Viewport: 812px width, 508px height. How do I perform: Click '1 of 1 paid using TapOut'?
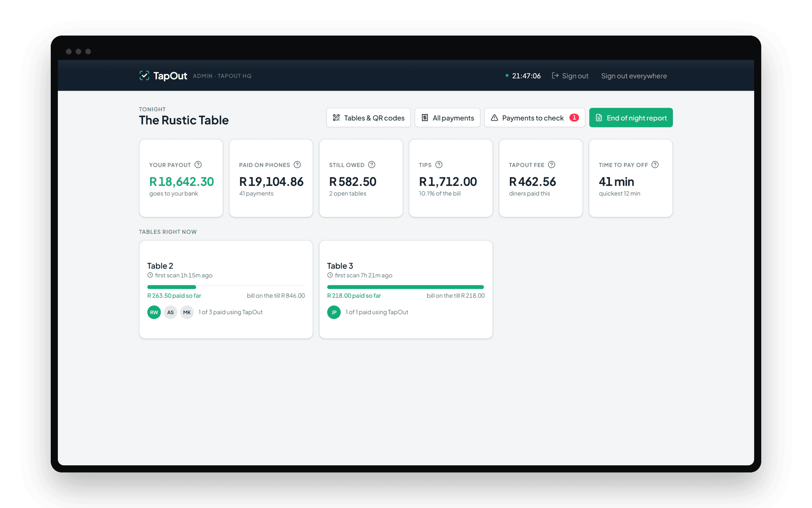pyautogui.click(x=377, y=312)
